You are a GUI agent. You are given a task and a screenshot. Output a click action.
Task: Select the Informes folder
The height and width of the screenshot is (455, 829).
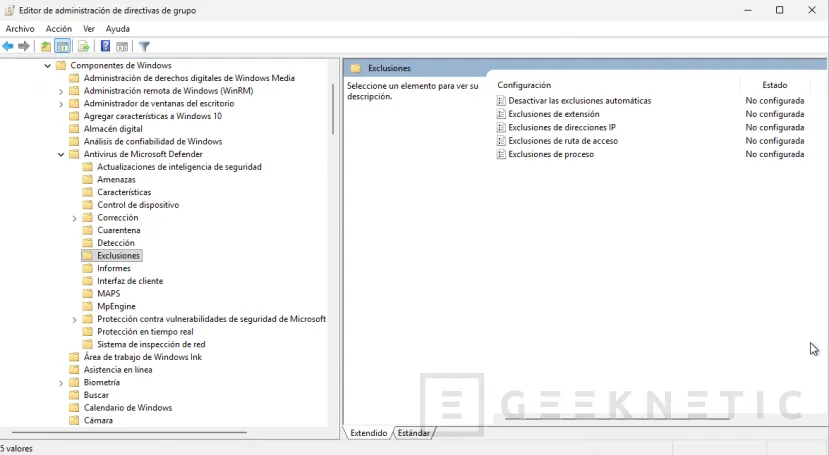point(114,268)
